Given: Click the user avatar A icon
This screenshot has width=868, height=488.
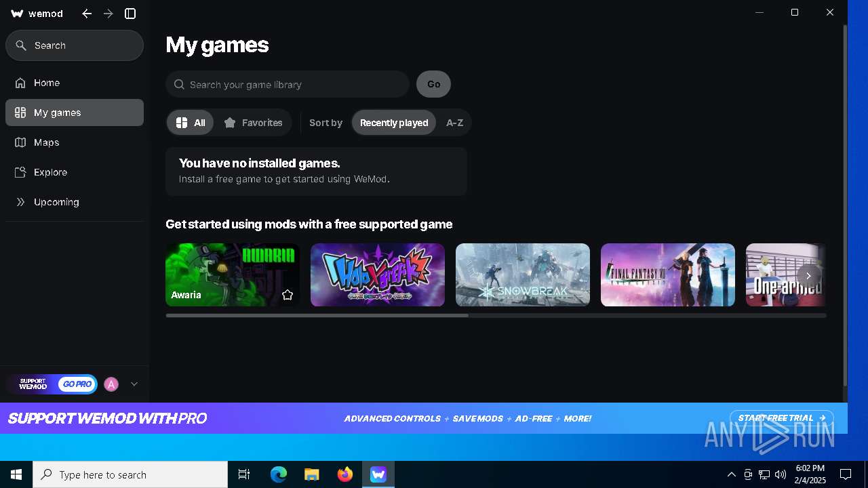Looking at the screenshot, I should 111,384.
